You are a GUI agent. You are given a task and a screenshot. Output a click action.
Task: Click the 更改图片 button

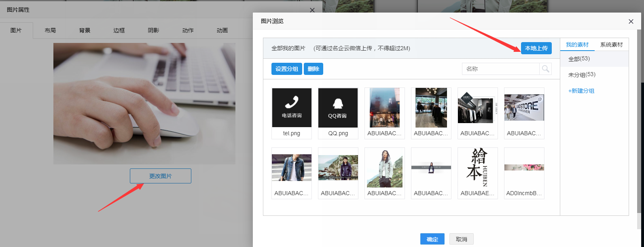160,176
